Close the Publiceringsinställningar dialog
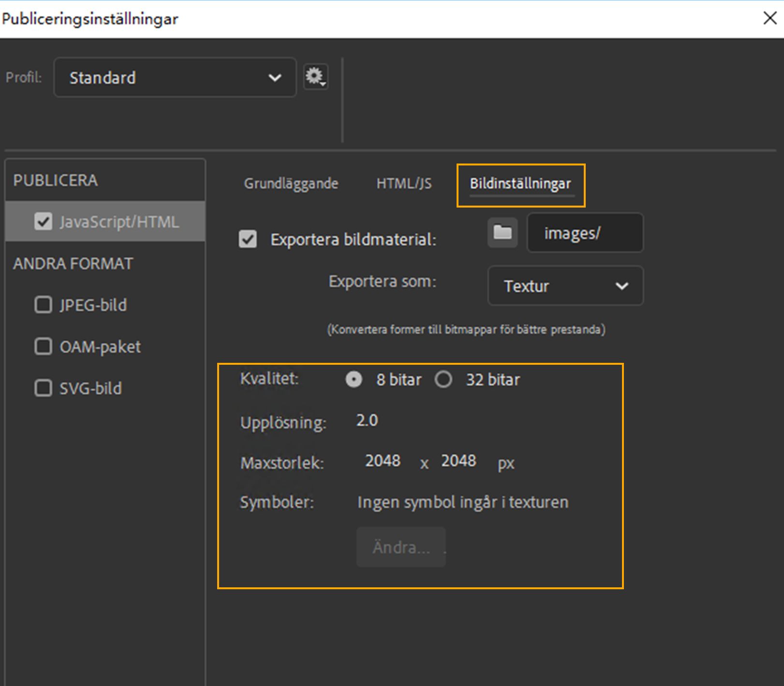The height and width of the screenshot is (686, 784). [x=769, y=18]
